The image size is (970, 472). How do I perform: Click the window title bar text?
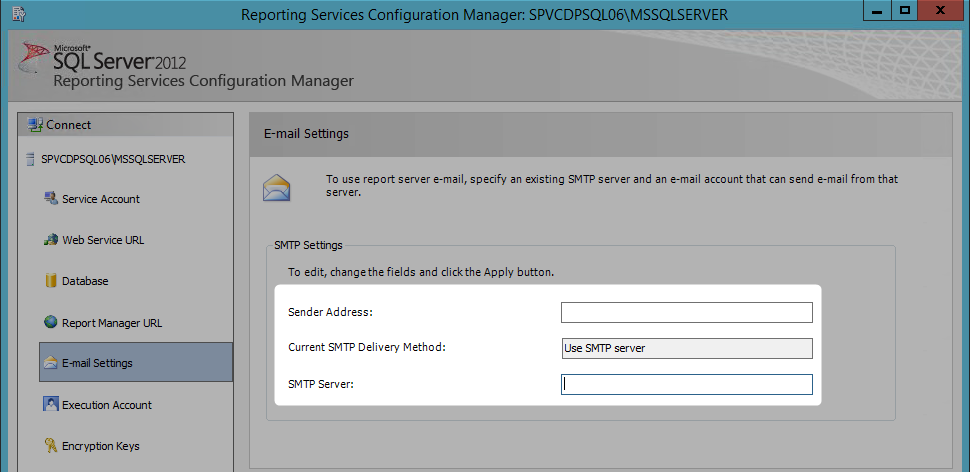pyautogui.click(x=484, y=14)
